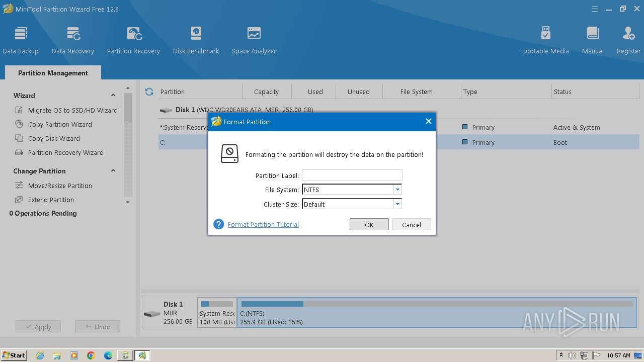Click the Apply button

[x=38, y=327]
